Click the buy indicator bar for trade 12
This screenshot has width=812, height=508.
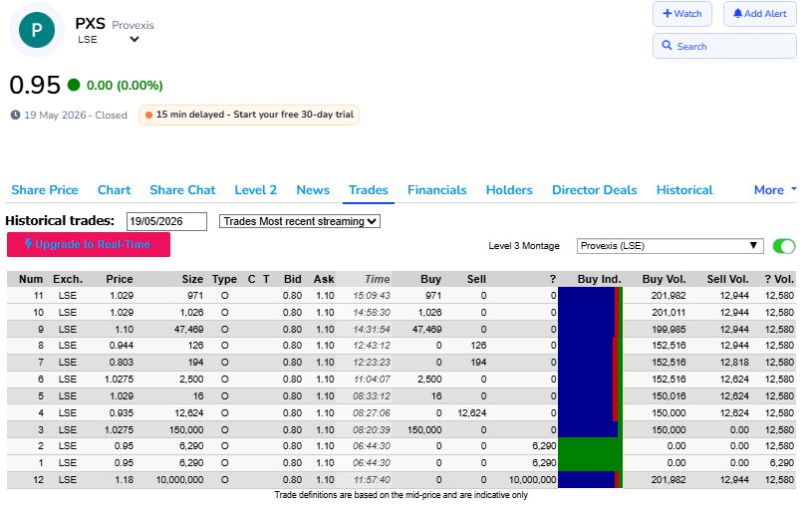(x=590, y=479)
